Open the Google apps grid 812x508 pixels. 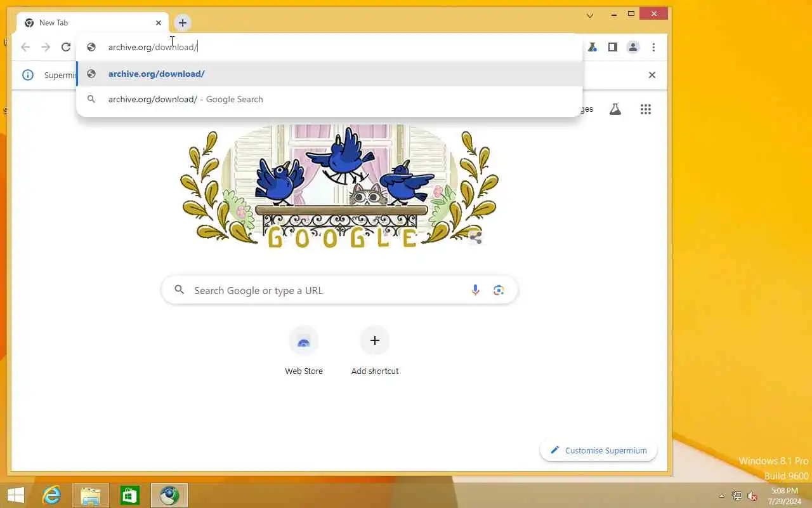(646, 109)
